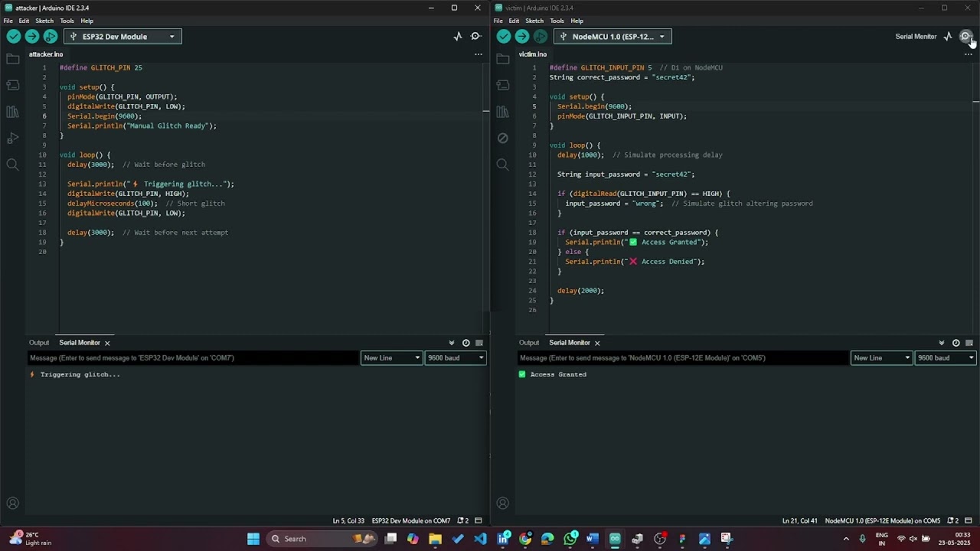Select attacker.ino editor tab
980x551 pixels.
[46, 54]
